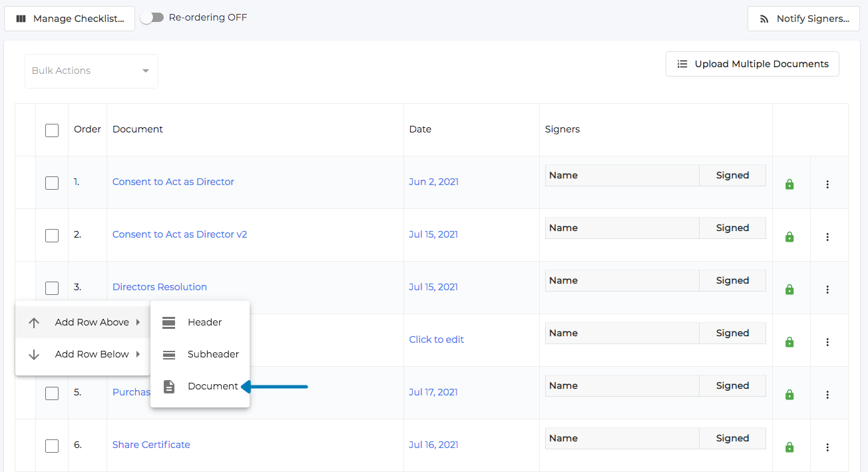This screenshot has height=472, width=868.
Task: Check the select-all checkbox in the table header
Action: coord(51,130)
